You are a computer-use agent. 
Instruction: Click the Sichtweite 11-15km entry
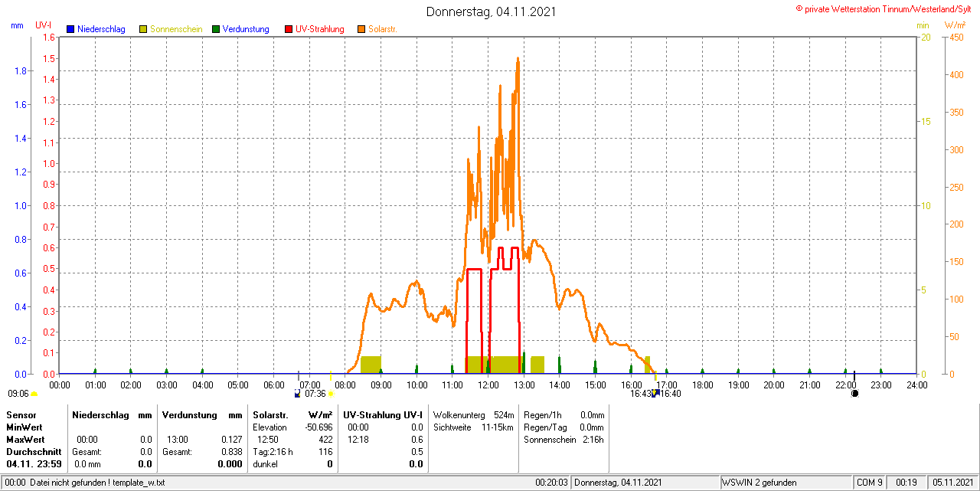[473, 427]
